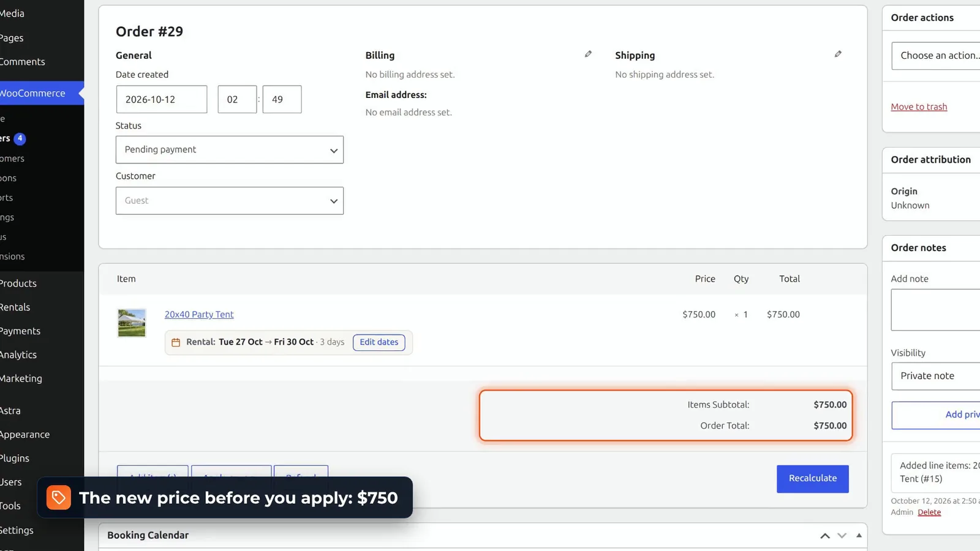Screen dimensions: 980x551
Task: Open the Choose an action dropdown
Action: [x=936, y=56]
